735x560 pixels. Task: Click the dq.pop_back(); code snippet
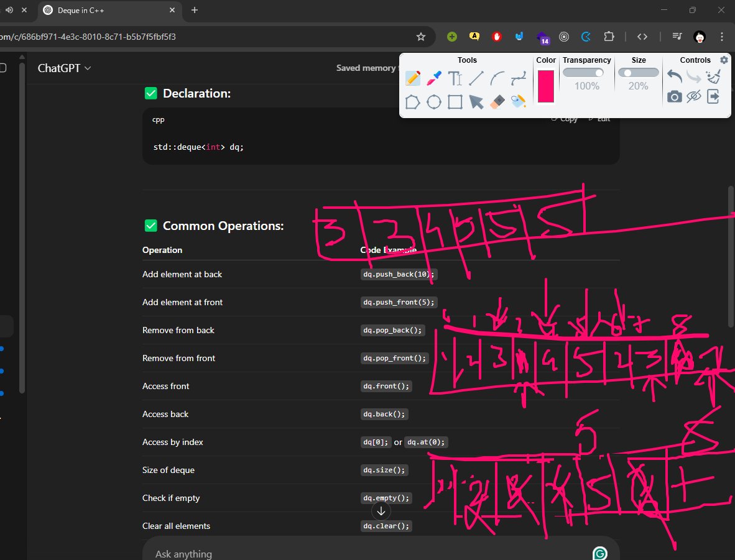coord(392,331)
